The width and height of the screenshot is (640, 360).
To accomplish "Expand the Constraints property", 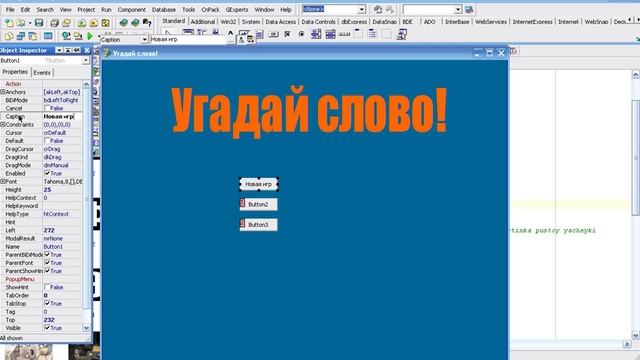I will tap(2, 124).
